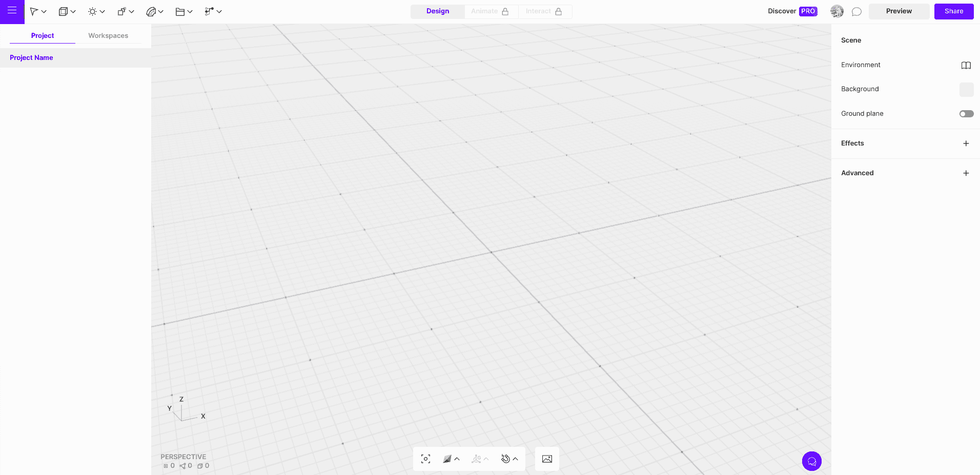Click the image render icon
Screen dimensions: 980x475
coord(547,459)
